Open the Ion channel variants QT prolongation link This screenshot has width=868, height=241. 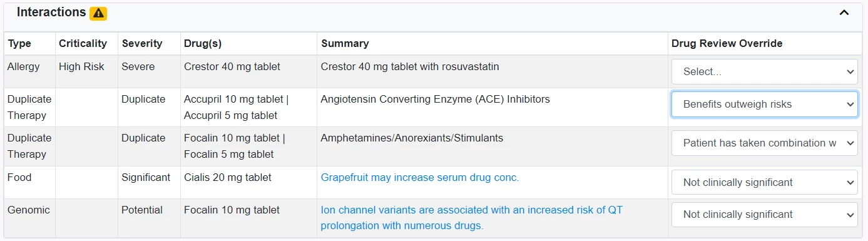coord(472,218)
